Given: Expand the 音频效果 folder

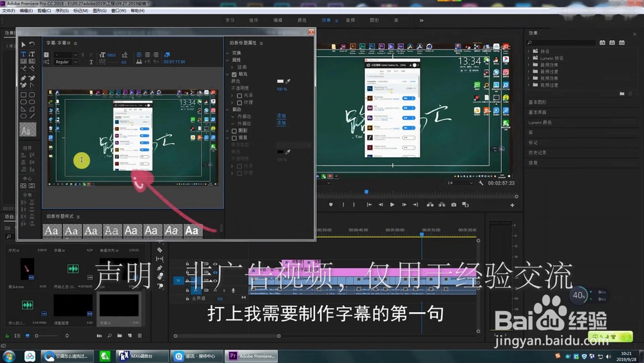Looking at the screenshot, I should coord(529,65).
